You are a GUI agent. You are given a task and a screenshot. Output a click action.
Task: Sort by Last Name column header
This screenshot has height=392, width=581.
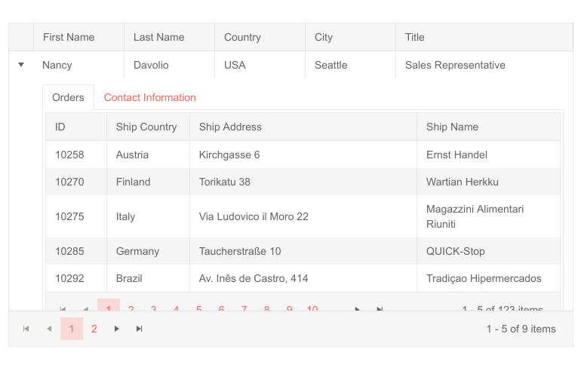pyautogui.click(x=169, y=37)
